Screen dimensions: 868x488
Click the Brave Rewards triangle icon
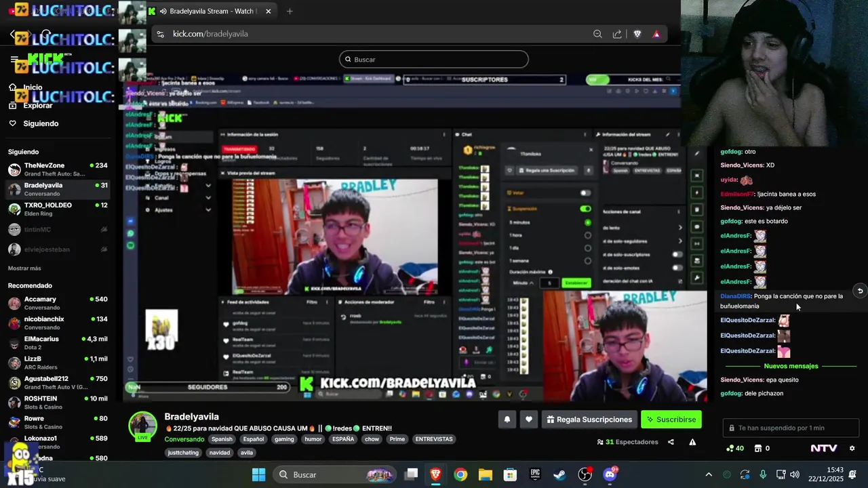(x=656, y=34)
